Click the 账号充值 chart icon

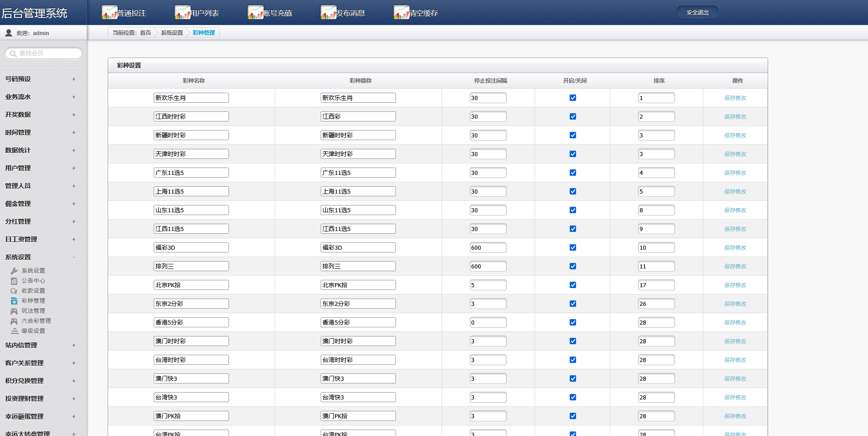[255, 12]
